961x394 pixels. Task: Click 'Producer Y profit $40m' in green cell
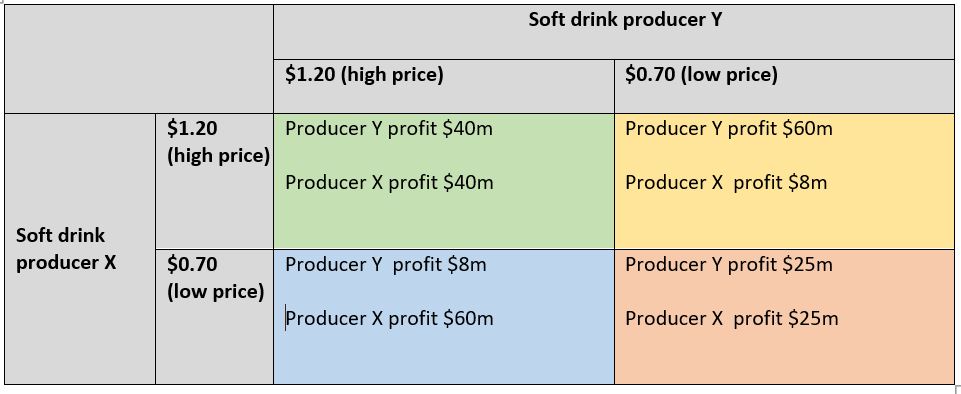tap(389, 129)
